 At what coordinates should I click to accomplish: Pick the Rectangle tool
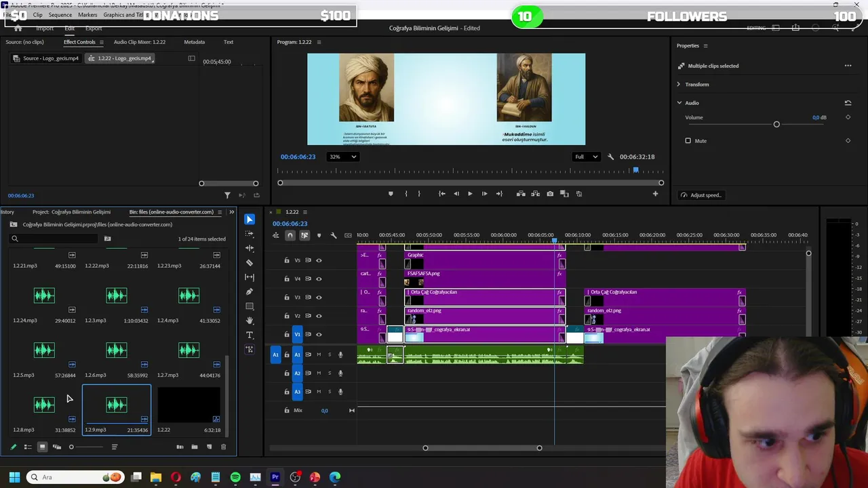(250, 306)
